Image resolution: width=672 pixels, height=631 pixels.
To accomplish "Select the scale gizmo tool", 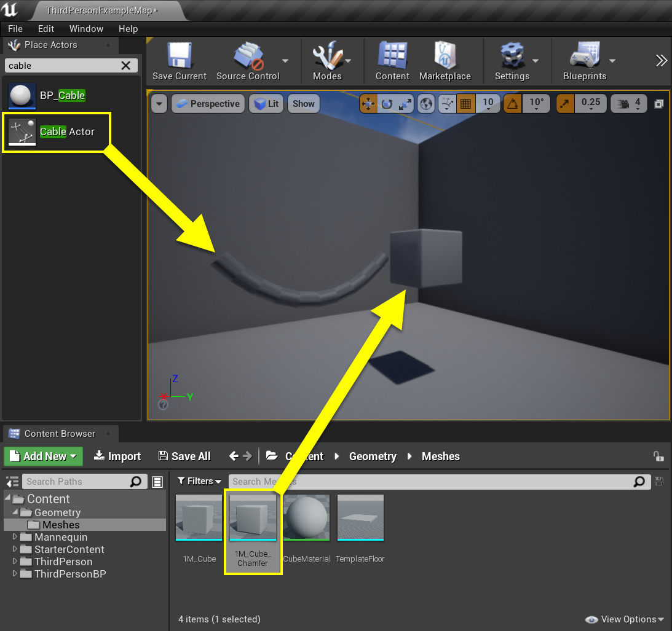I will click(405, 104).
